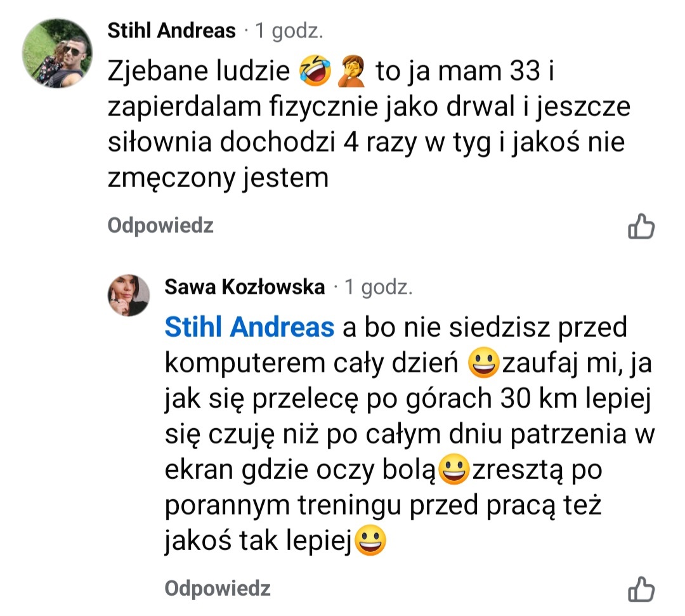Screen dimensions: 685x616
Task: Click '1 godz.' timestamp on Sawa's reply
Action: click(378, 287)
